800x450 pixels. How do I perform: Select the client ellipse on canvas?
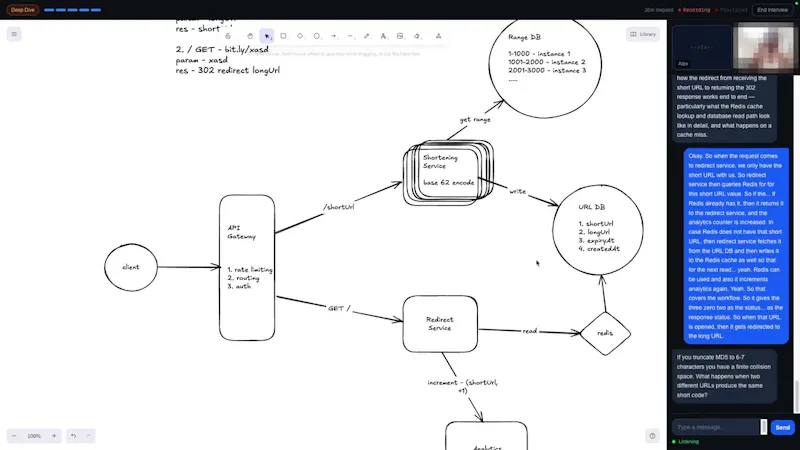point(131,267)
